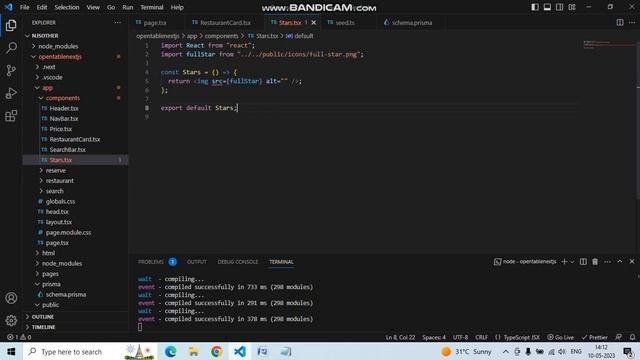Toggle bottom panel layout icon
Image resolution: width=640 pixels, height=360 pixels.
[x=547, y=7]
